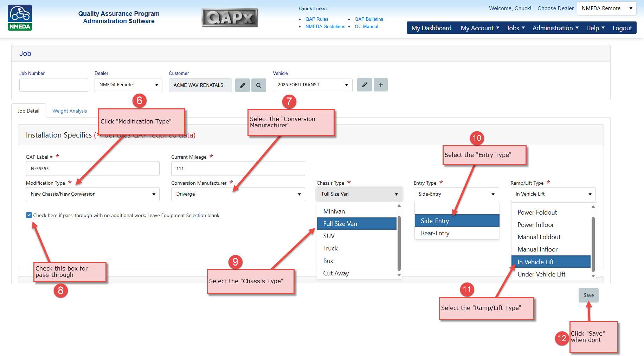Choose Manual Foldout ramp type

[x=551, y=237]
